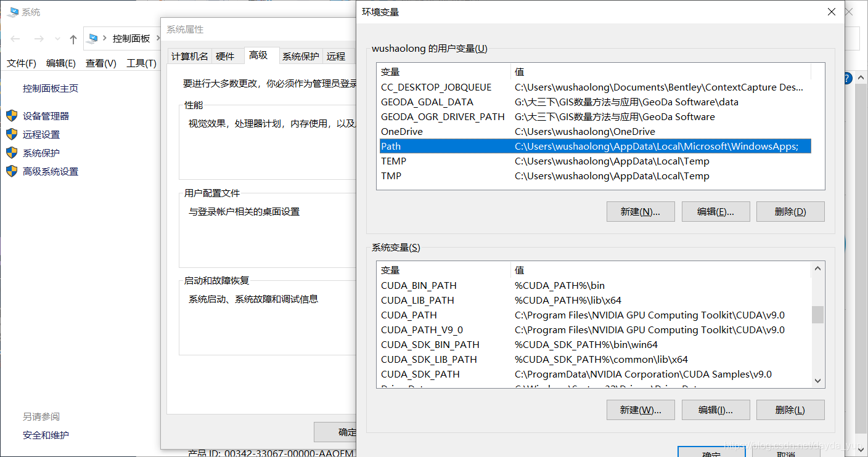Open 高级系统设置 link
Screen dimensions: 868x457
click(x=51, y=171)
